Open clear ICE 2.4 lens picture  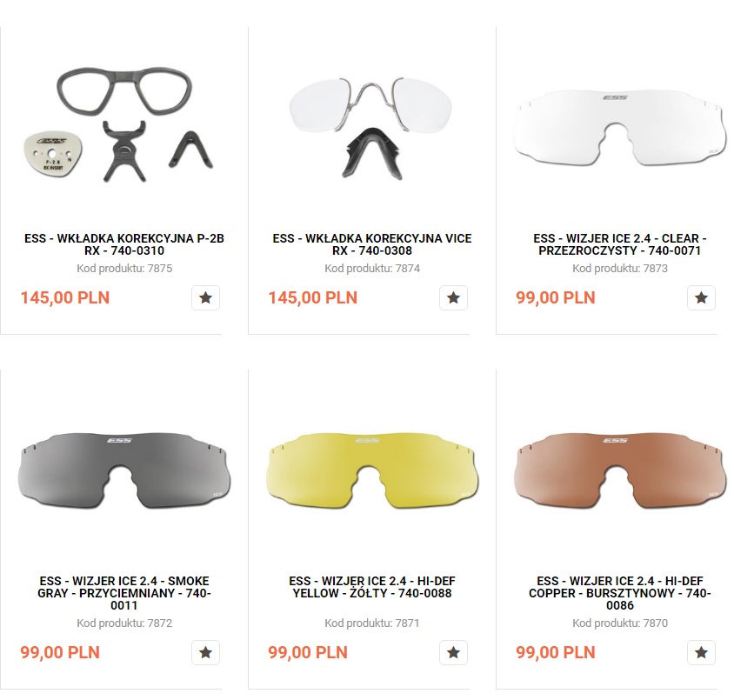(x=619, y=128)
